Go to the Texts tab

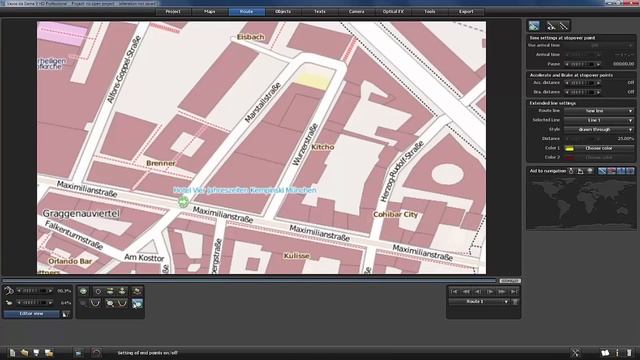[320, 11]
